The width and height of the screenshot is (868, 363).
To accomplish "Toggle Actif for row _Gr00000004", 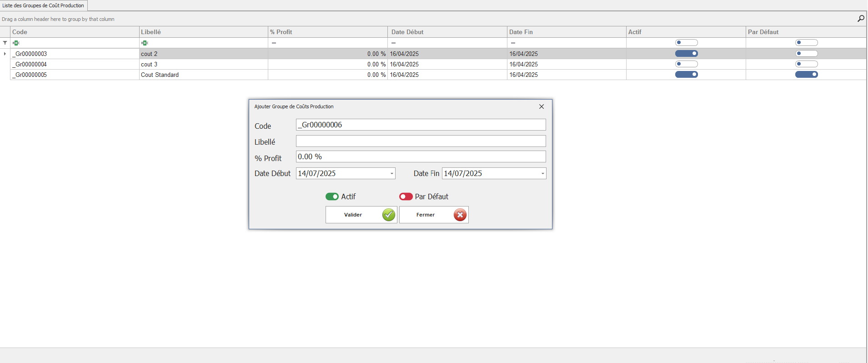I will [x=686, y=64].
